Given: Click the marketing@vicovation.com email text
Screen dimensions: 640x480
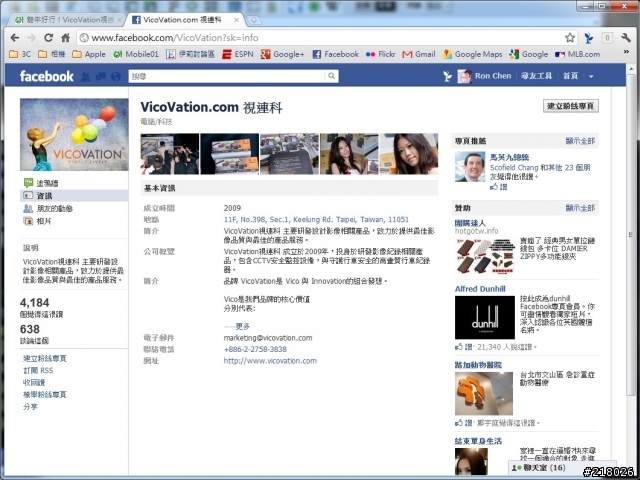Looking at the screenshot, I should click(268, 338).
